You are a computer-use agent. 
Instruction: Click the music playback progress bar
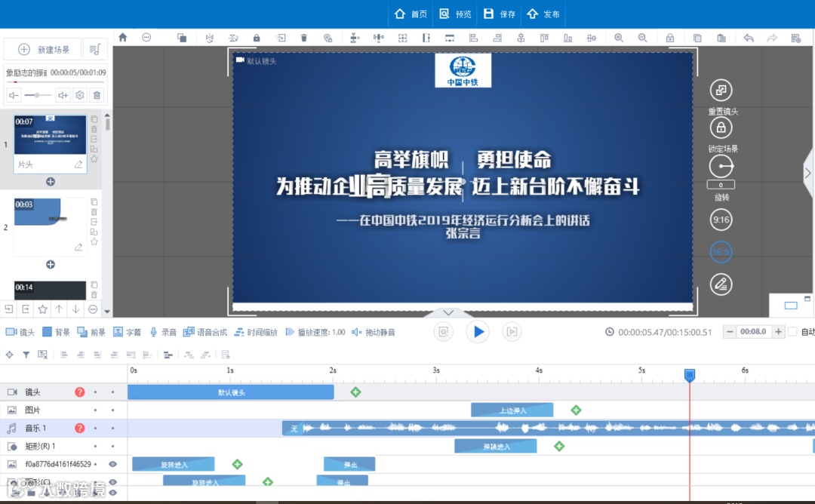[x=55, y=82]
